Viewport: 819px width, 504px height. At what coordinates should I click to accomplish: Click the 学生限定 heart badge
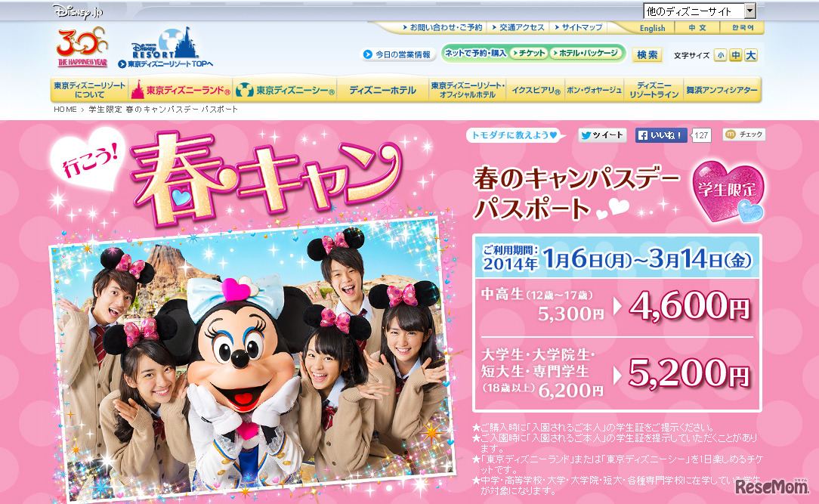pyautogui.click(x=728, y=191)
